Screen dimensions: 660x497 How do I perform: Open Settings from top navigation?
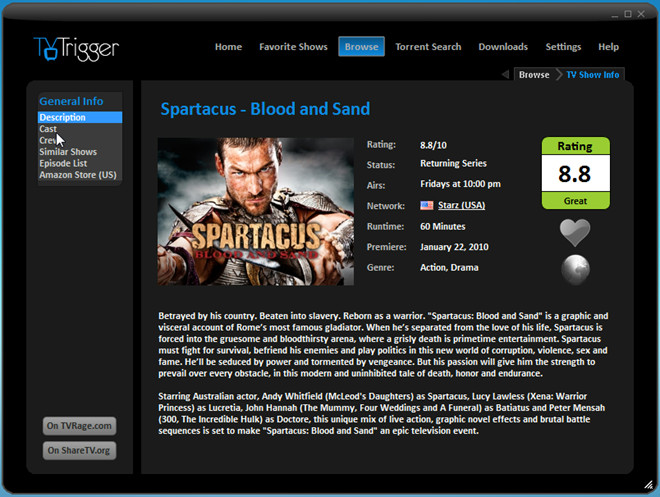[x=563, y=47]
